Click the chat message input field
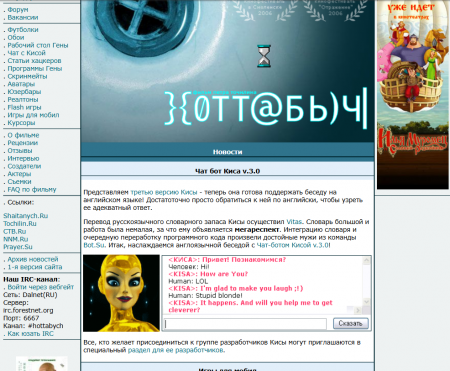The height and width of the screenshot is (371, 450). (245, 324)
